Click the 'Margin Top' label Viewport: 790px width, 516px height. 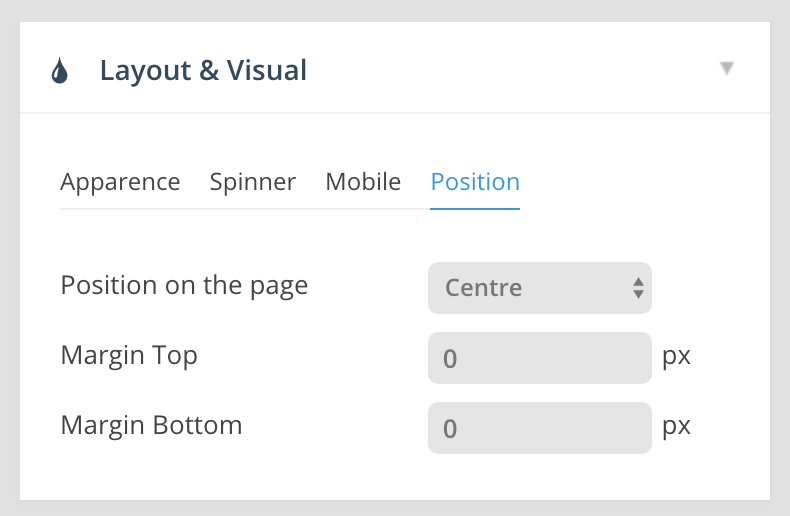(x=129, y=355)
